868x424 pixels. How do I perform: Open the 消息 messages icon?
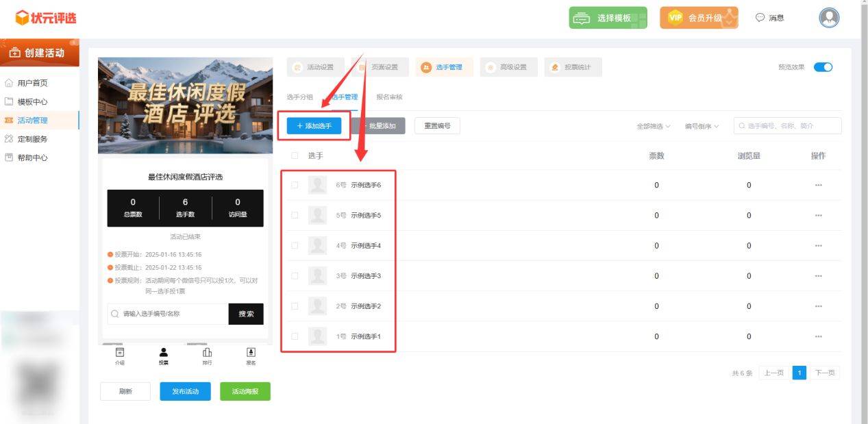click(769, 18)
